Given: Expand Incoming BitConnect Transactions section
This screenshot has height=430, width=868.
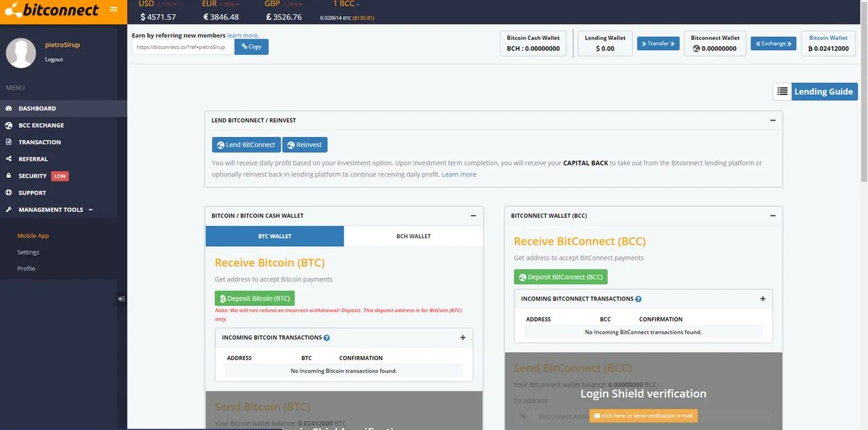Looking at the screenshot, I should (x=763, y=299).
